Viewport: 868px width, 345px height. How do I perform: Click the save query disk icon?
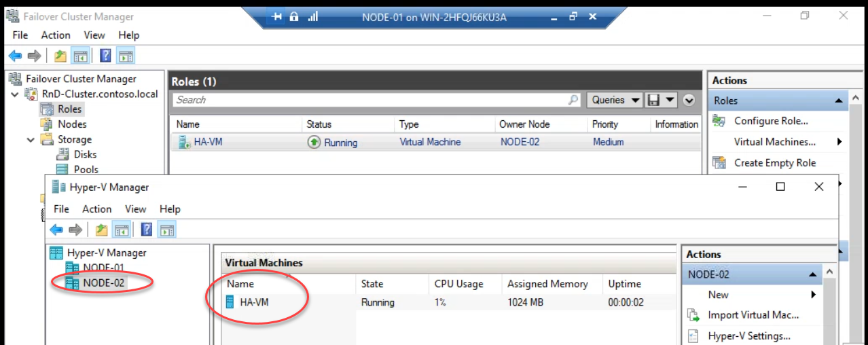click(x=654, y=100)
